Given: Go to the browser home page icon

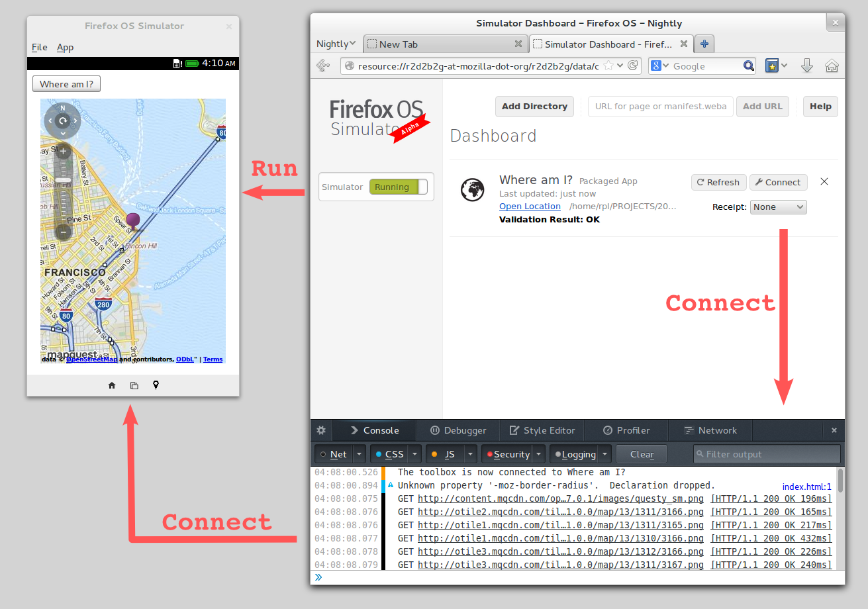Looking at the screenshot, I should pos(832,66).
